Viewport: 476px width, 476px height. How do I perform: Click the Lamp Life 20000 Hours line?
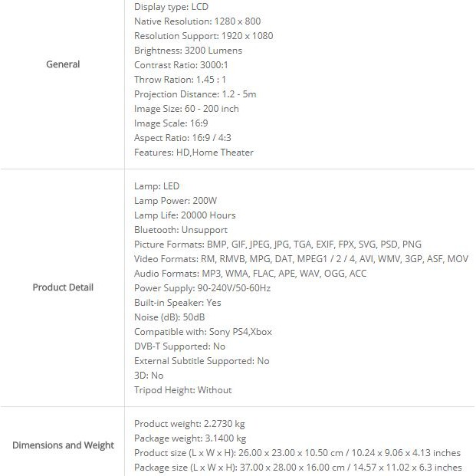(185, 215)
